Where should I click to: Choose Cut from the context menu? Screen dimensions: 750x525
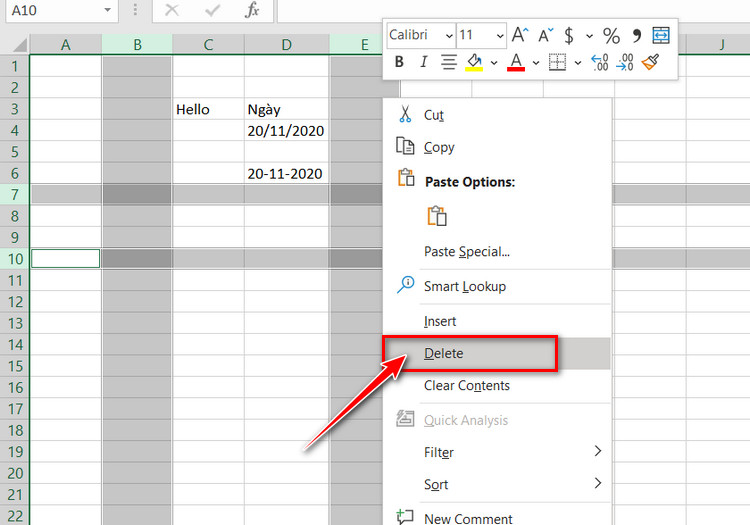click(497, 115)
